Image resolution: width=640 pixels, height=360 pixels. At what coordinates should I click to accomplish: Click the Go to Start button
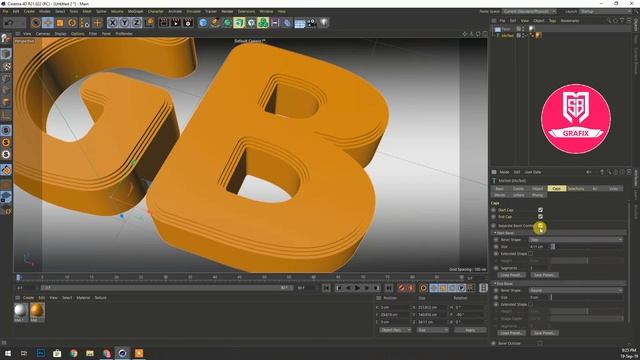pyautogui.click(x=327, y=288)
